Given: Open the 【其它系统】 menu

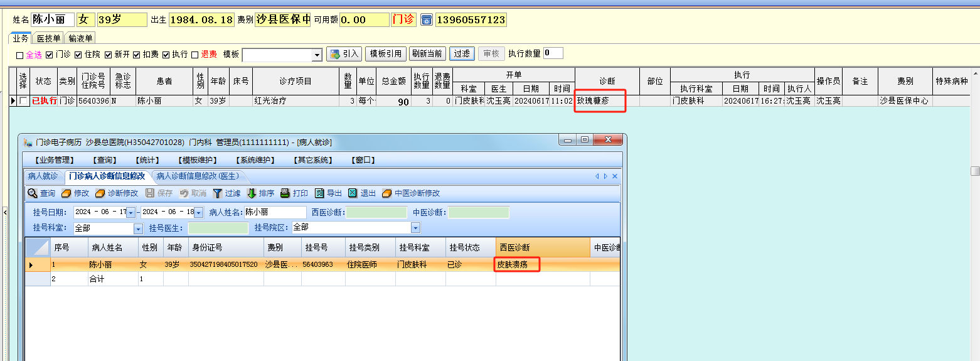Looking at the screenshot, I should pos(313,160).
